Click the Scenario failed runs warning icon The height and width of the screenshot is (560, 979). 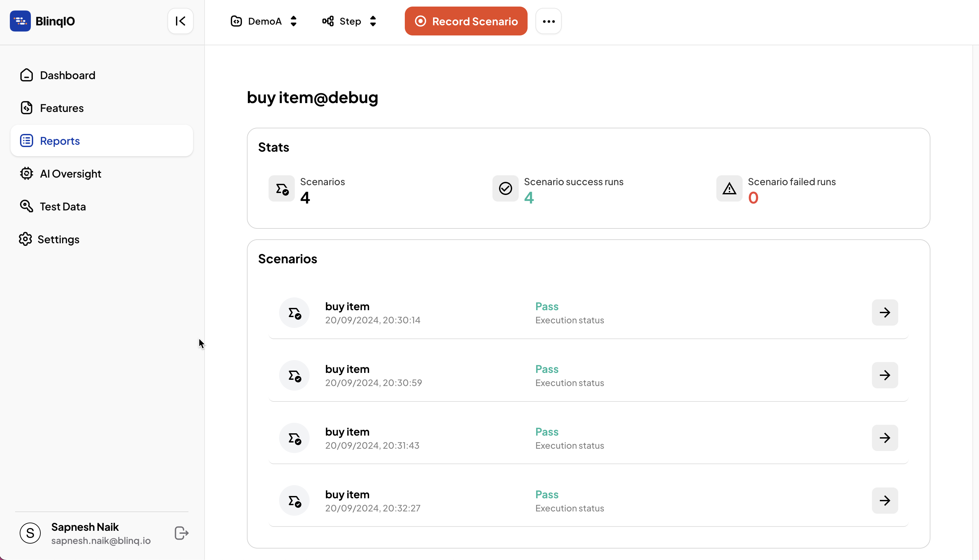729,188
